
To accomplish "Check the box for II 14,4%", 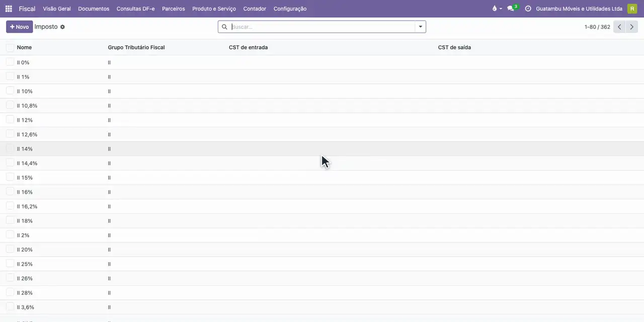I will point(10,163).
